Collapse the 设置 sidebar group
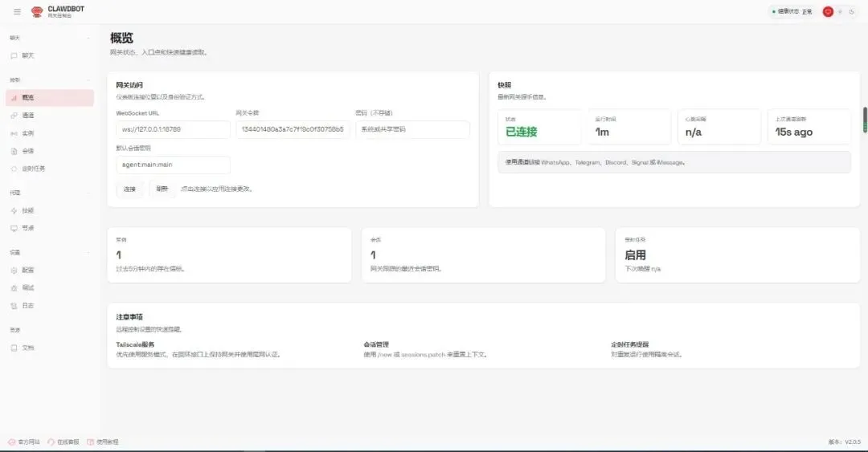Viewport: 868px width, 452px height. [x=50, y=253]
